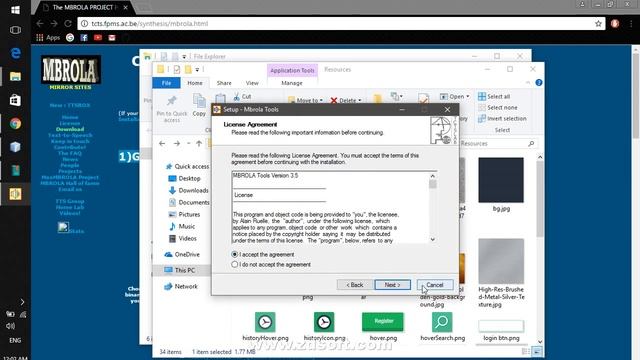The width and height of the screenshot is (640, 360).
Task: Open the View ribbon tab
Action: coord(252,83)
